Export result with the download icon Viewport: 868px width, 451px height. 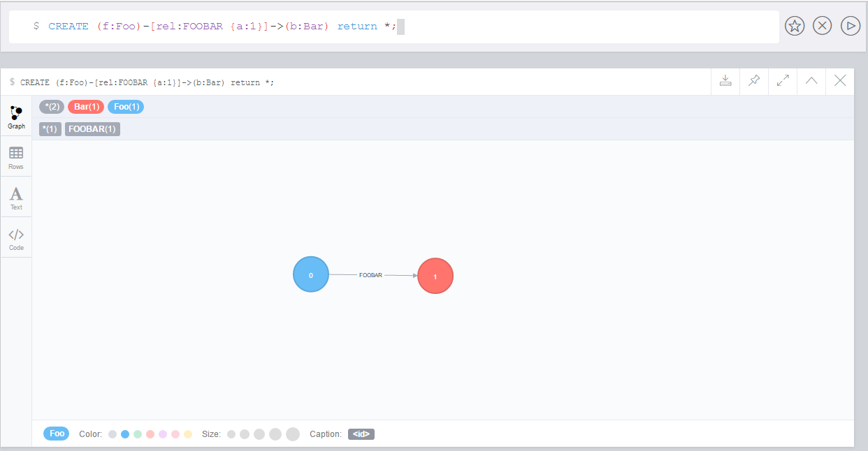coord(725,81)
